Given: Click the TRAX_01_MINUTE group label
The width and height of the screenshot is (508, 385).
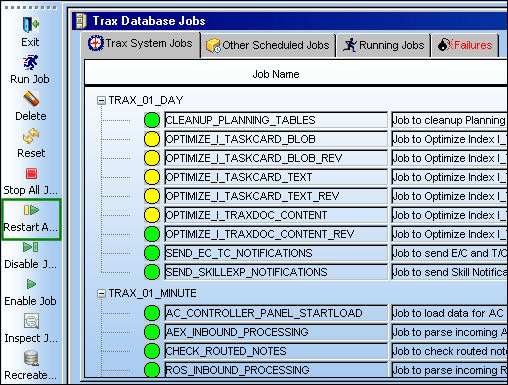Looking at the screenshot, I should (153, 293).
